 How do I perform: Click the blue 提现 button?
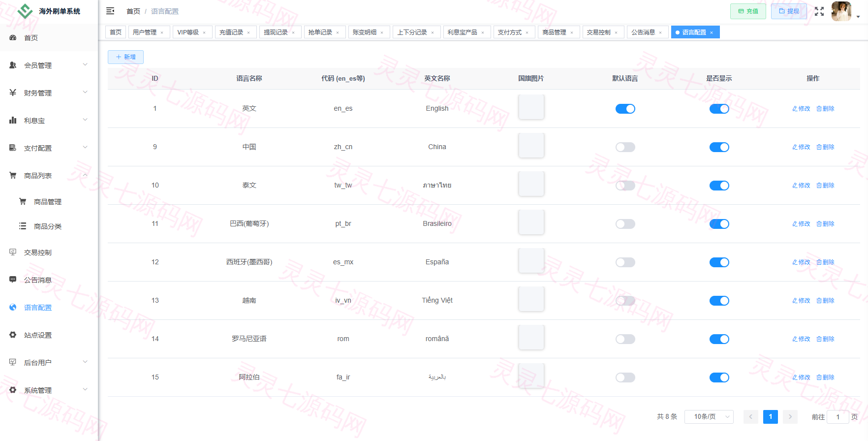pyautogui.click(x=789, y=11)
